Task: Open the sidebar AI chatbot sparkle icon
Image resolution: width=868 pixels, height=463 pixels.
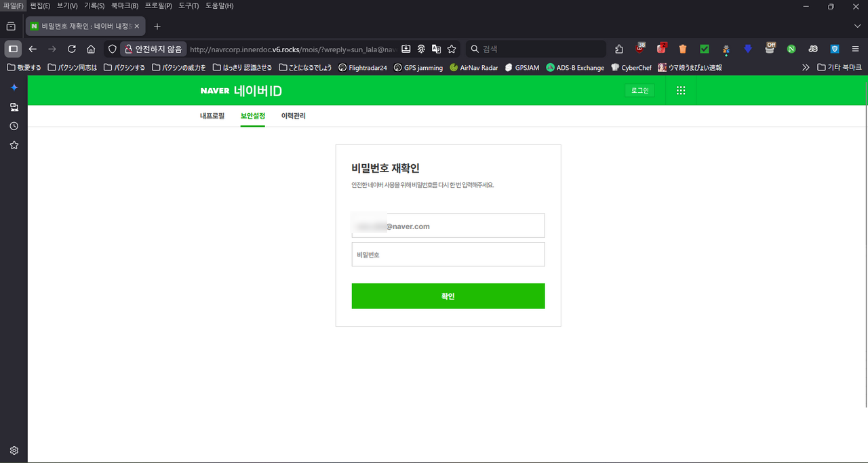Action: (x=14, y=87)
